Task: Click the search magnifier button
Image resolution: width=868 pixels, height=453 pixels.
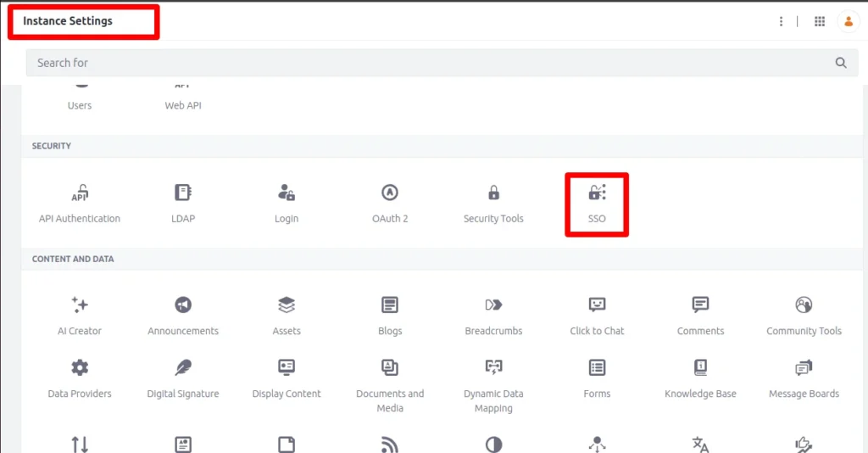Action: 841,63
